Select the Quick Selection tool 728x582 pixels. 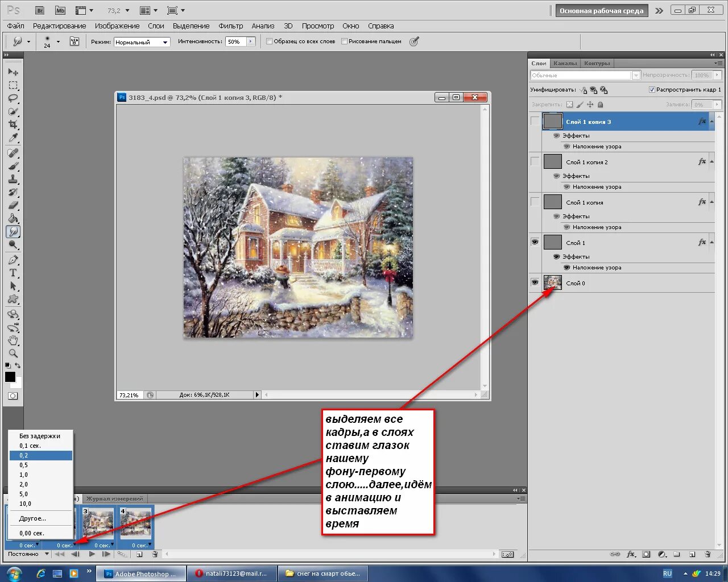13,111
